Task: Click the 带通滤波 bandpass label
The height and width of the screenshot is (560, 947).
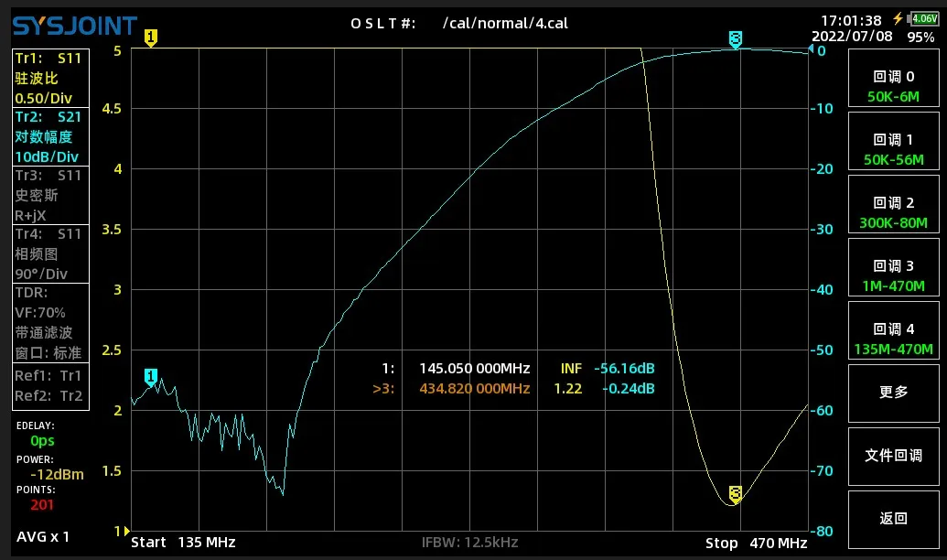Action: coord(44,332)
